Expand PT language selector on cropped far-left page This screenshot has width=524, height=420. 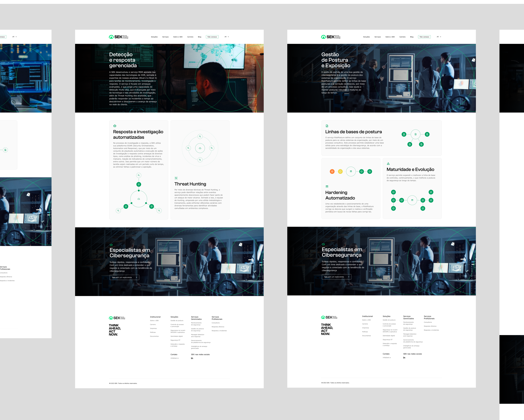[x=15, y=37]
